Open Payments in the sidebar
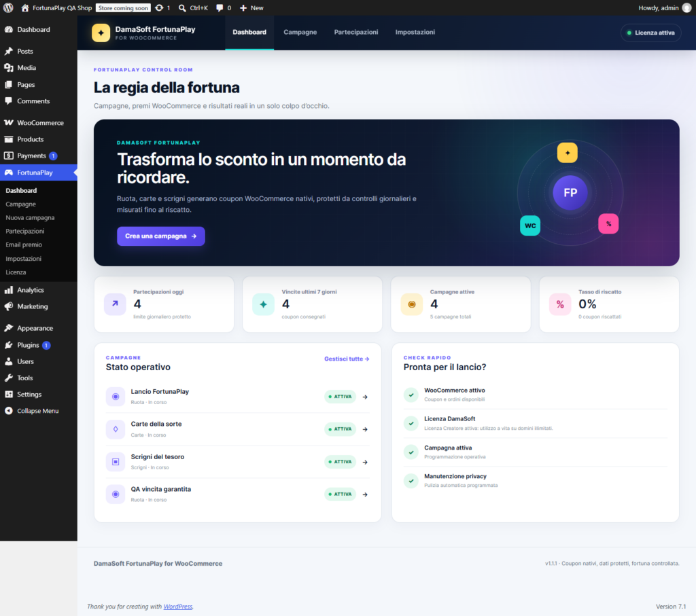This screenshot has width=696, height=616. point(39,156)
